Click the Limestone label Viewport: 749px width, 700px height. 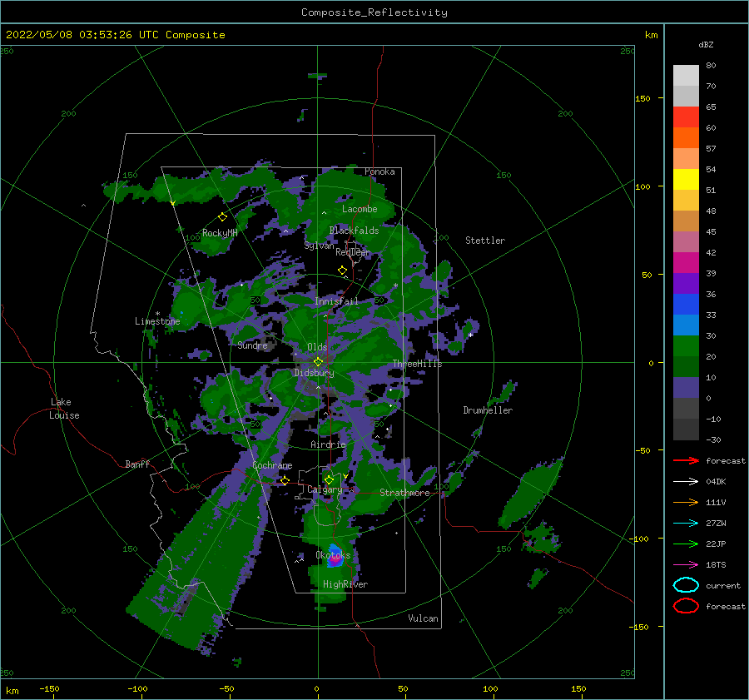click(157, 321)
